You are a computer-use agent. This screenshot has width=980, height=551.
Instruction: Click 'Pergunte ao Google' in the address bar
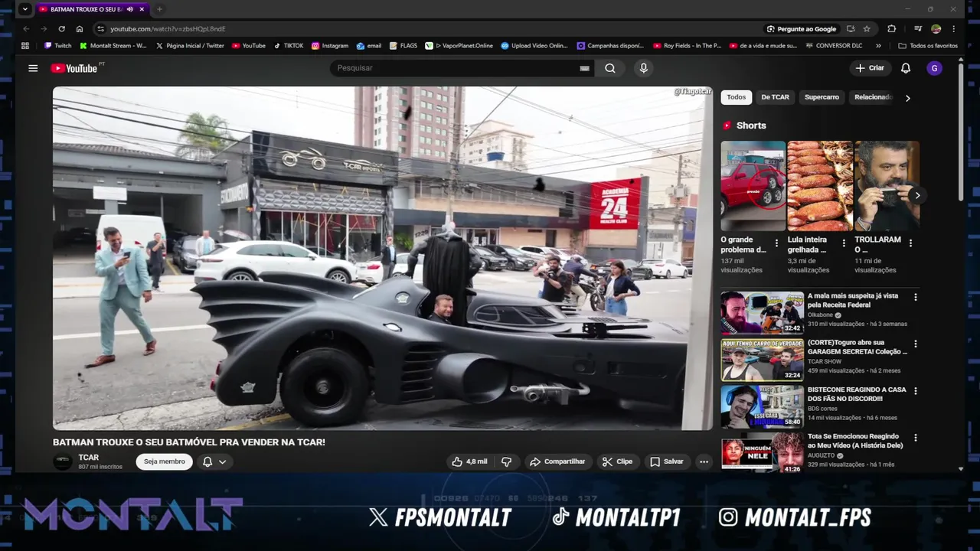coord(801,29)
